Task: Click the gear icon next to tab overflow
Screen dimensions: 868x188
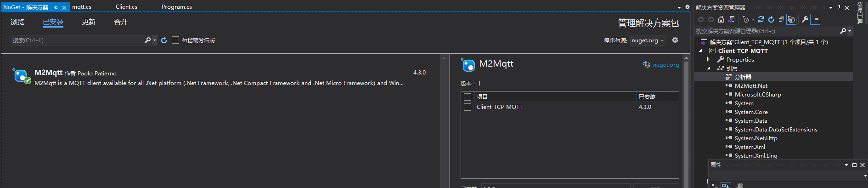Action: [x=688, y=7]
